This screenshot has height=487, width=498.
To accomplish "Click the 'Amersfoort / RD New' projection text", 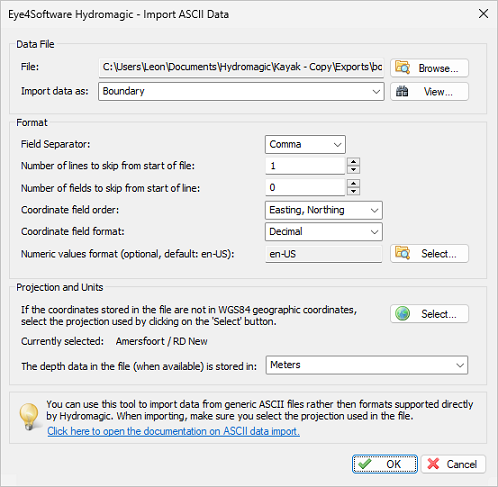I will [x=162, y=341].
